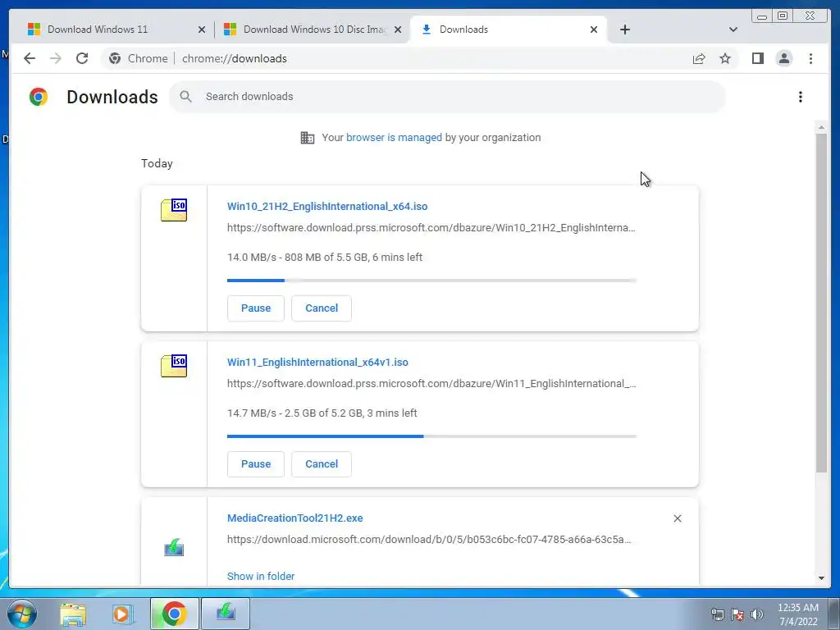
Task: Show MediaCreationTool in folder
Action: click(261, 577)
